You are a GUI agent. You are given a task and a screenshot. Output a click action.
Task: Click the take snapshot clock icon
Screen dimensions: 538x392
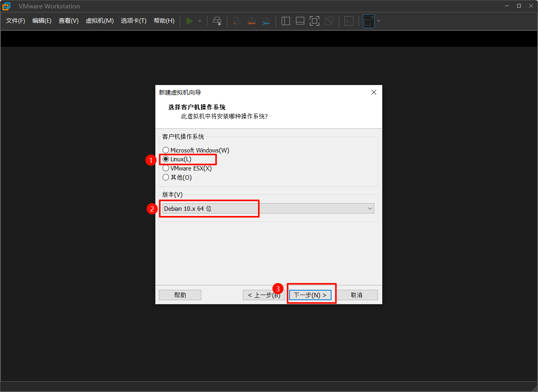(x=237, y=21)
